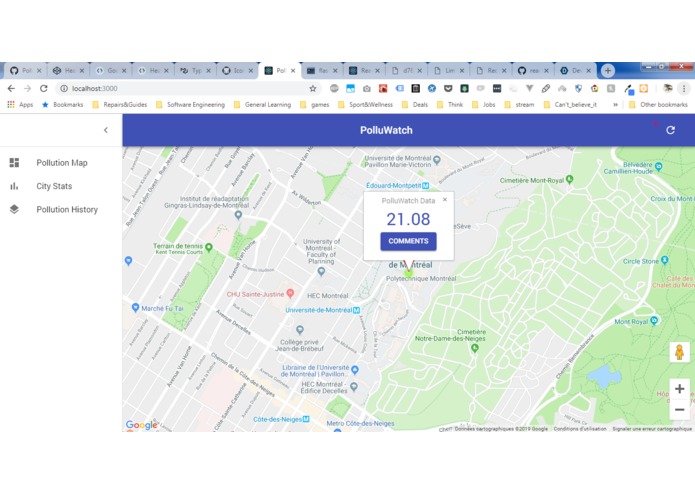Open the Sport&Wellness bookmark folder
Image resolution: width=695 pixels, height=494 pixels.
coord(366,105)
